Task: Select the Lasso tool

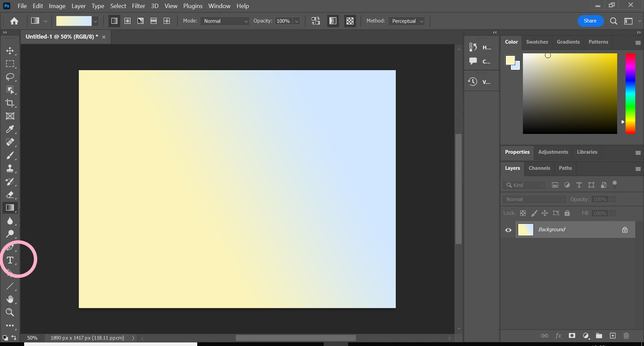Action: (10, 77)
